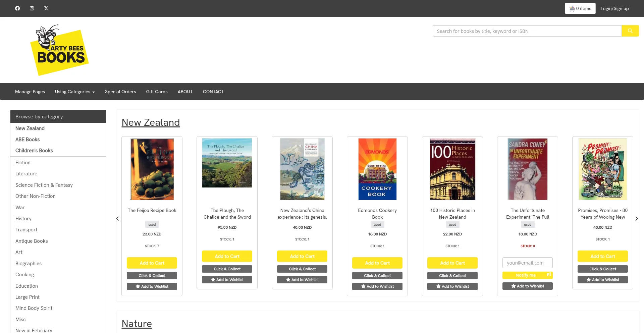644x333 pixels.
Task: Open 100 Historic Places in New Zealand title
Action: [x=452, y=214]
